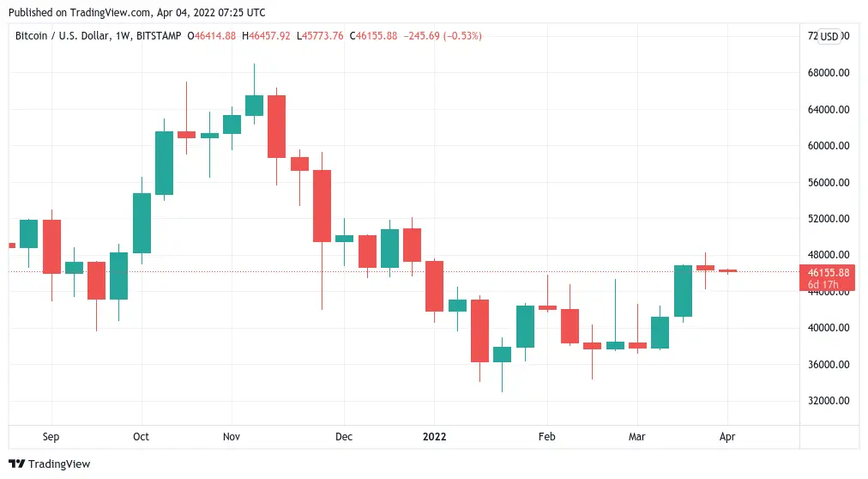The height and width of the screenshot is (479, 868).
Task: Click the current price label 46155.88
Action: point(829,272)
